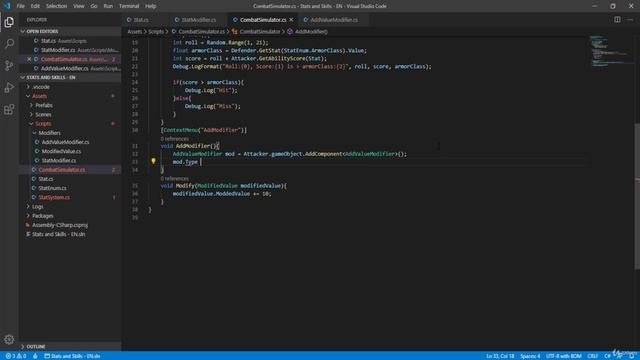Open the Run and Debug view
Screen dimensions: 640x360
(x=9, y=87)
